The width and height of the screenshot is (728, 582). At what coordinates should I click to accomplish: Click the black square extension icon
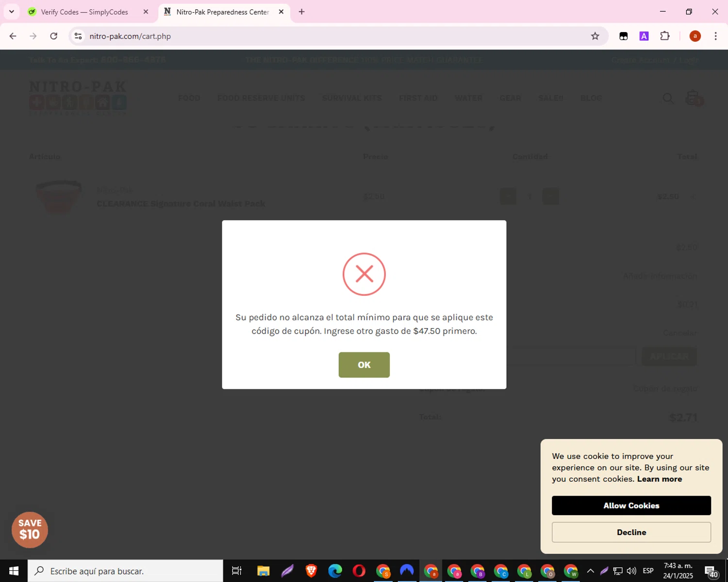tap(624, 36)
